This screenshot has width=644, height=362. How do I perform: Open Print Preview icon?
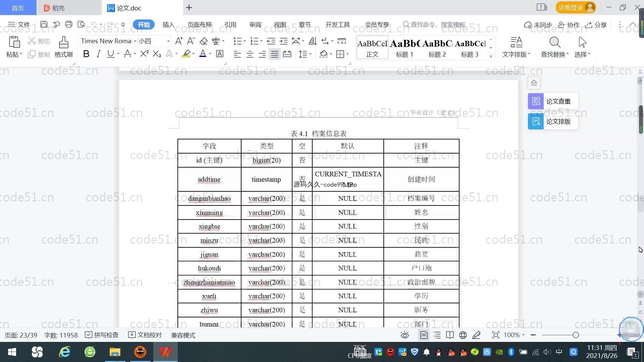[81, 24]
